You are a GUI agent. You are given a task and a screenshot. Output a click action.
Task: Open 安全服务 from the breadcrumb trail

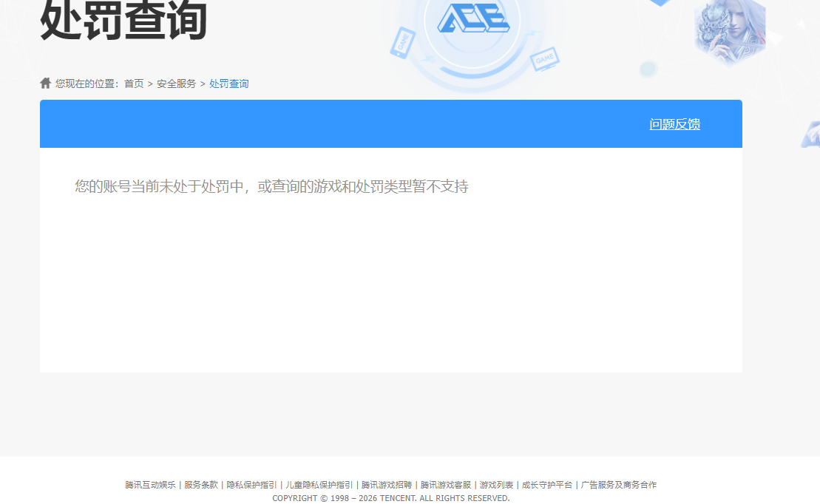coord(175,84)
